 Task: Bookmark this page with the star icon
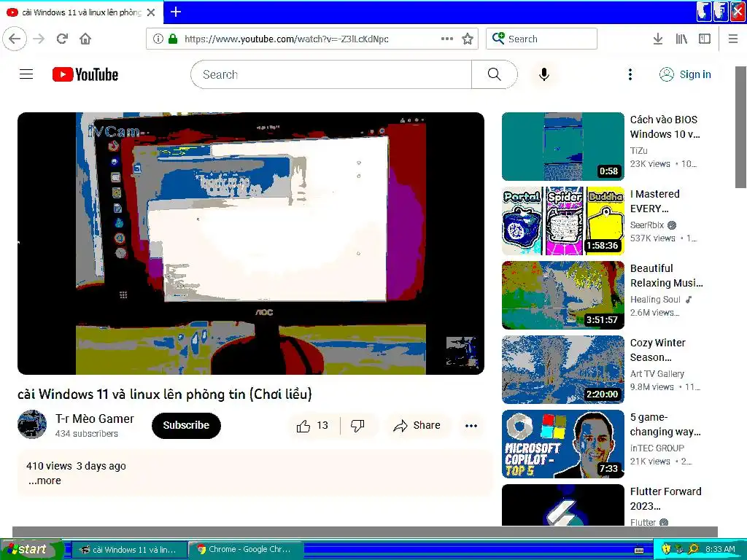(468, 39)
